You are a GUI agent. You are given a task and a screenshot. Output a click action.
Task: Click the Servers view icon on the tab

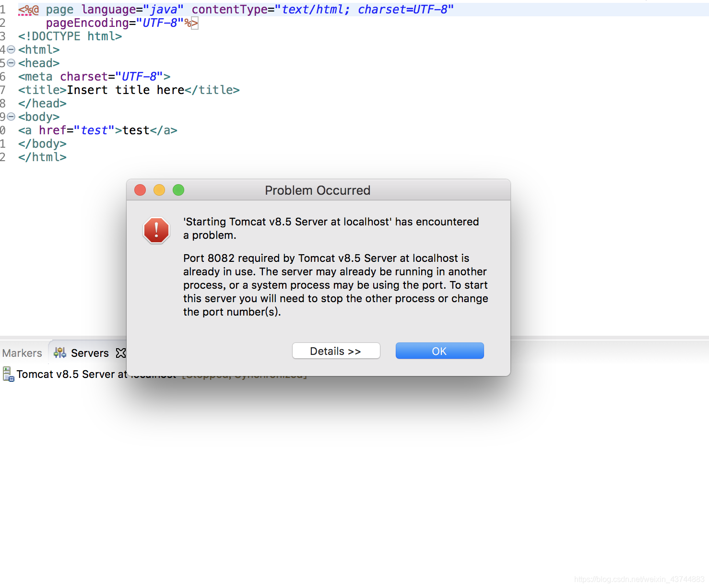pyautogui.click(x=60, y=353)
